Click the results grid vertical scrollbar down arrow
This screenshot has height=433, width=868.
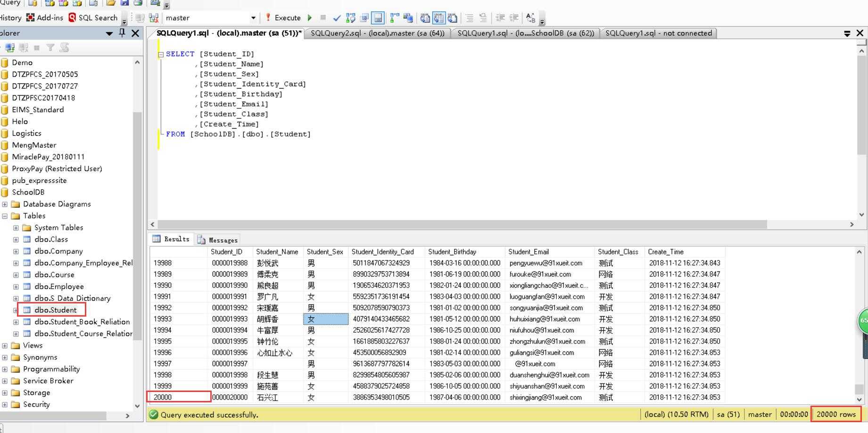pos(859,399)
